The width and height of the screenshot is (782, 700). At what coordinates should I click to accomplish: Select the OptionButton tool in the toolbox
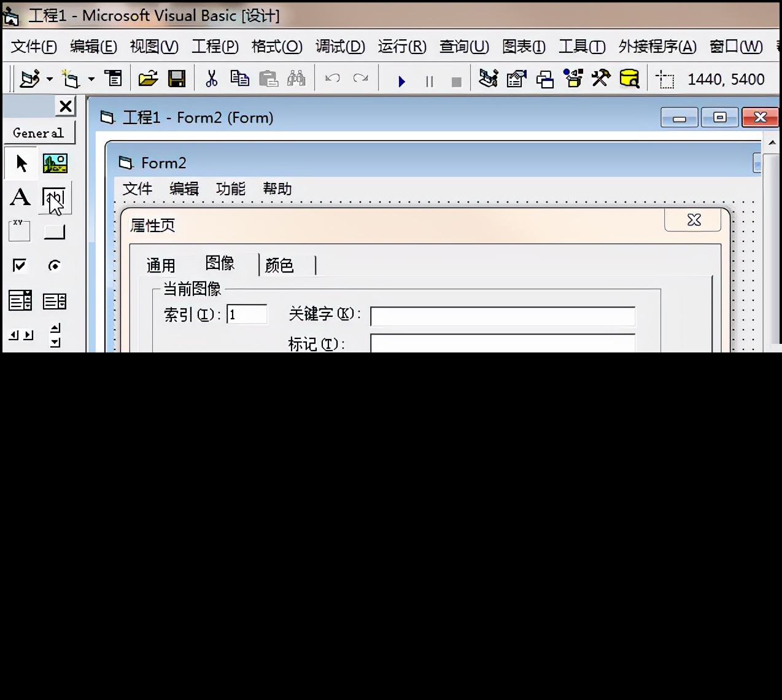point(55,265)
